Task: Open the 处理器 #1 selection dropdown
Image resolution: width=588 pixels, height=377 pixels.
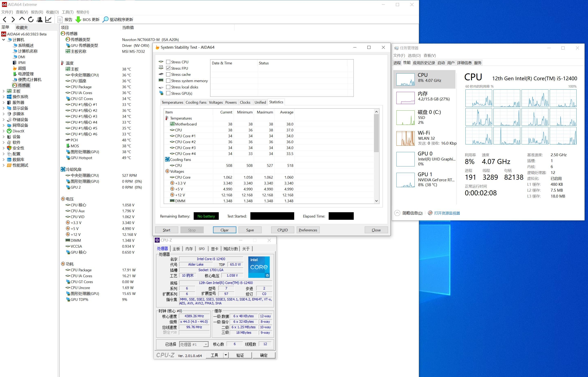Action: tap(206, 344)
